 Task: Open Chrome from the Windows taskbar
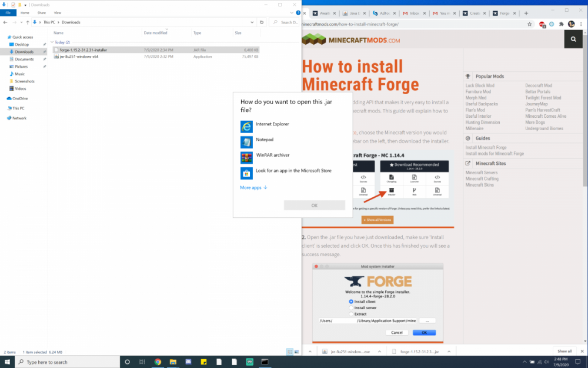158,362
